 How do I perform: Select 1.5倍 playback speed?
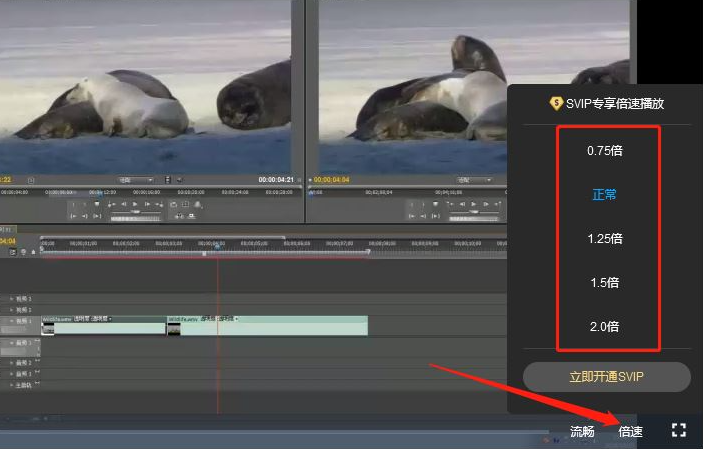(x=605, y=282)
